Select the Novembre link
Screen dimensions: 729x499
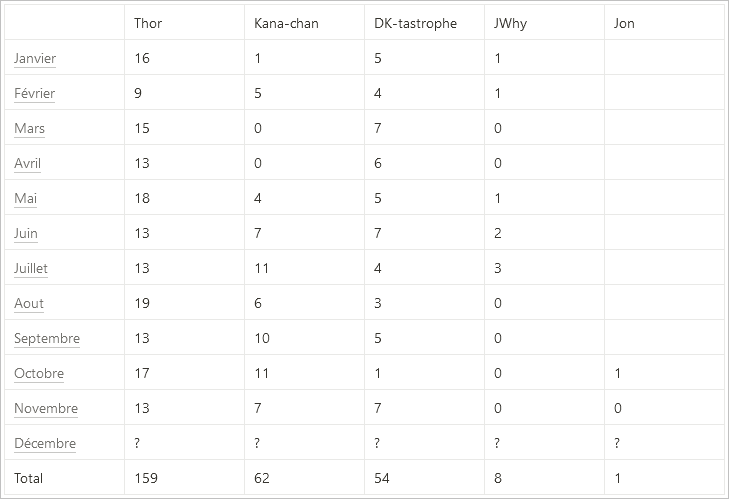46,408
